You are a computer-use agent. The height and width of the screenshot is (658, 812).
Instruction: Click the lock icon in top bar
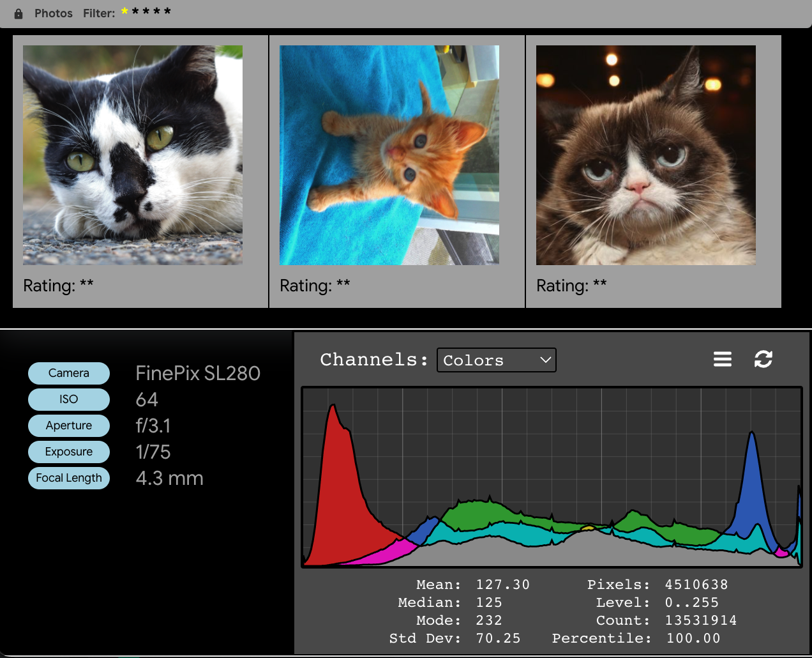19,13
